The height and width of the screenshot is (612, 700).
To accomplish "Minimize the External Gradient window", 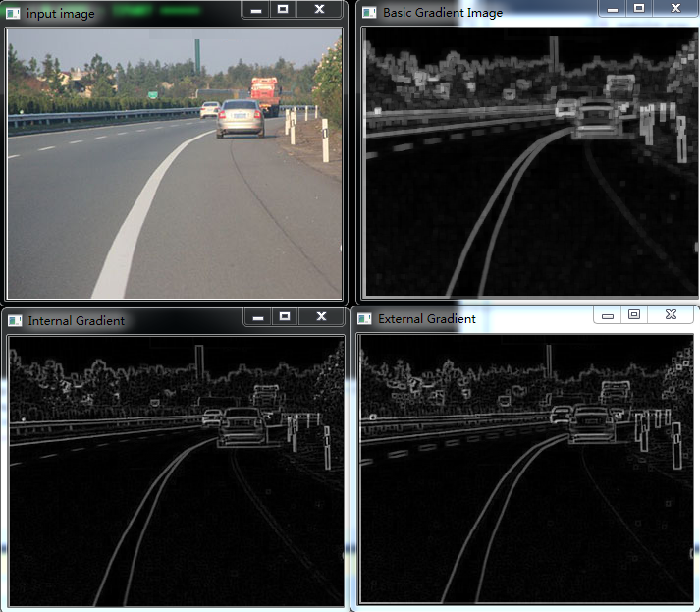I will [x=608, y=315].
